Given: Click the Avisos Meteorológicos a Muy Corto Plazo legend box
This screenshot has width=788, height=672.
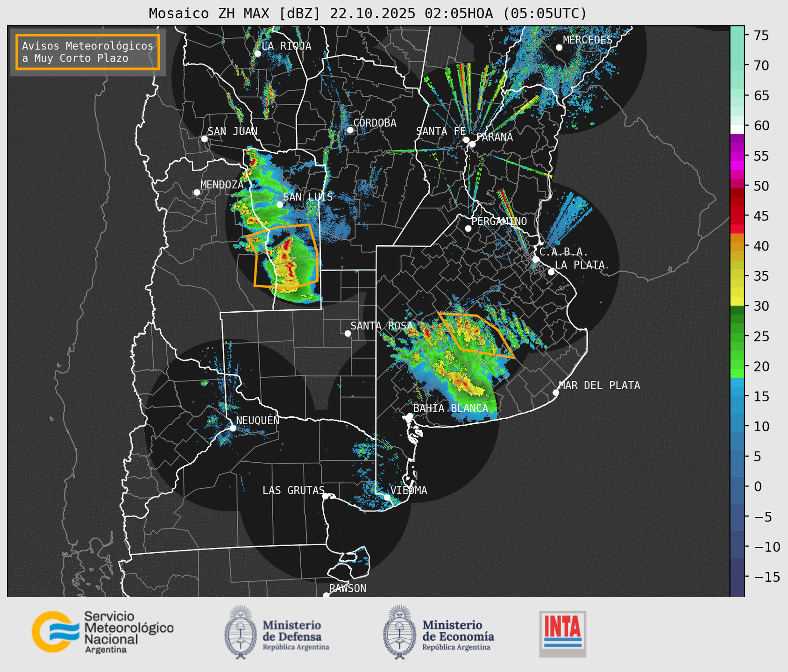Looking at the screenshot, I should [88, 52].
